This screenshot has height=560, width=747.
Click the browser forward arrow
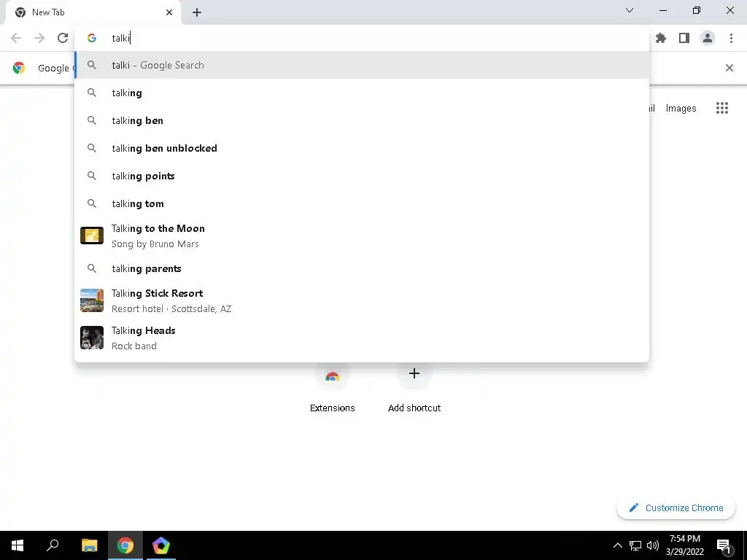click(x=39, y=38)
